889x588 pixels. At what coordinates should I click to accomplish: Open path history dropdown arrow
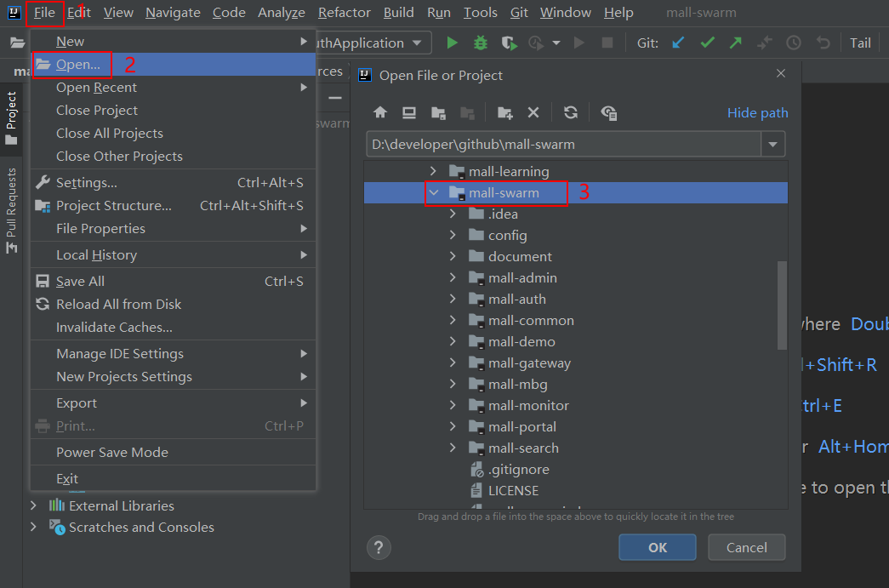tap(772, 144)
